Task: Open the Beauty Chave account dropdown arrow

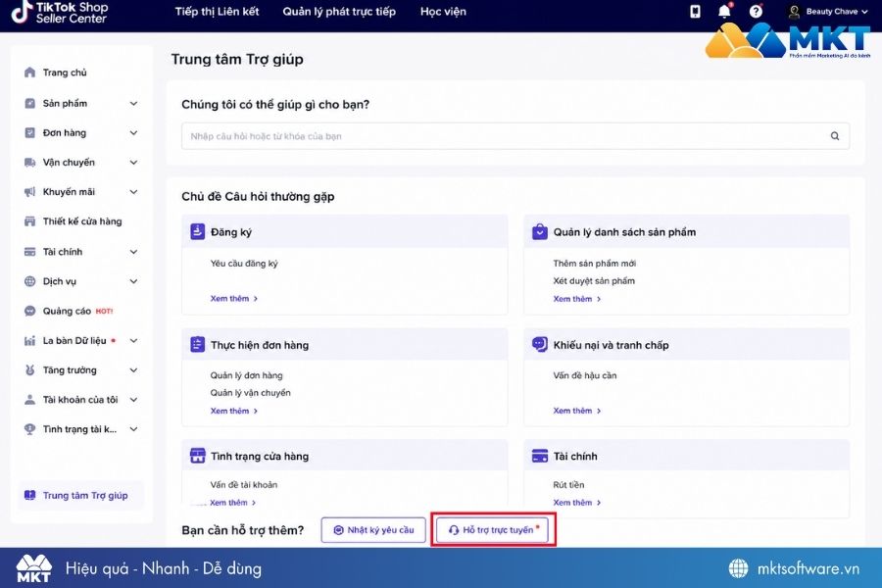Action: (x=864, y=12)
